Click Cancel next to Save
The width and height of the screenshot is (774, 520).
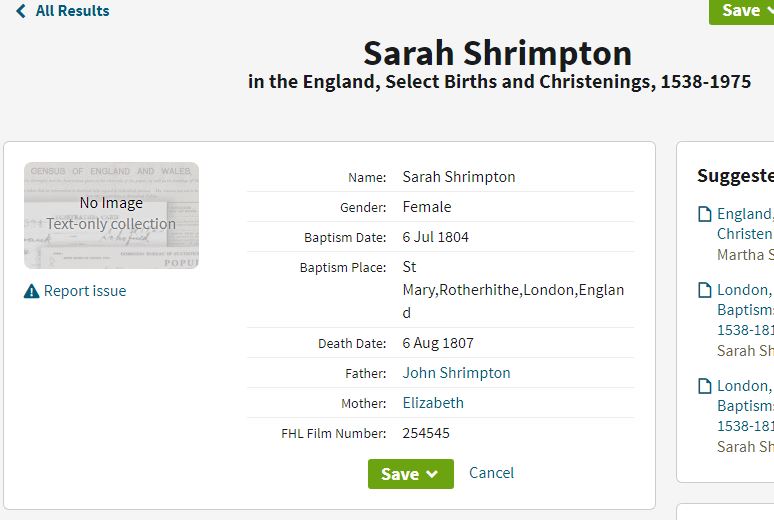pyautogui.click(x=491, y=473)
